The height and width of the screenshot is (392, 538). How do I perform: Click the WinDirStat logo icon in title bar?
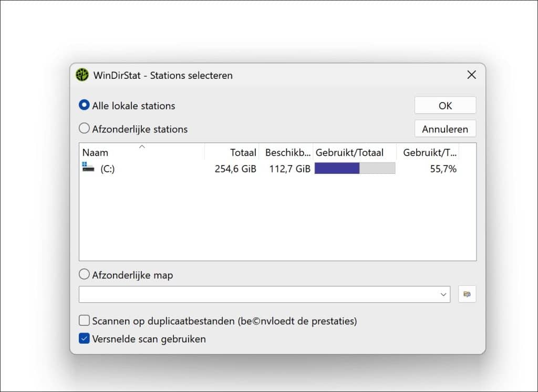82,75
